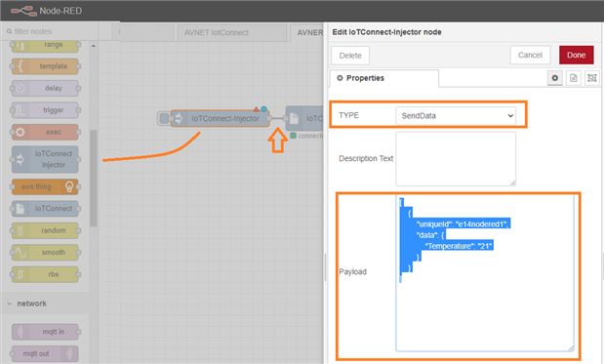The image size is (604, 364).
Task: Select IoTConnect Injector palette node
Action: (46, 159)
